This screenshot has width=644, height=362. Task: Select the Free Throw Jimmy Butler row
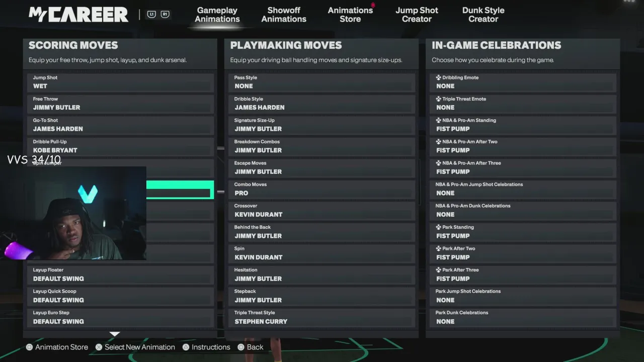121,104
